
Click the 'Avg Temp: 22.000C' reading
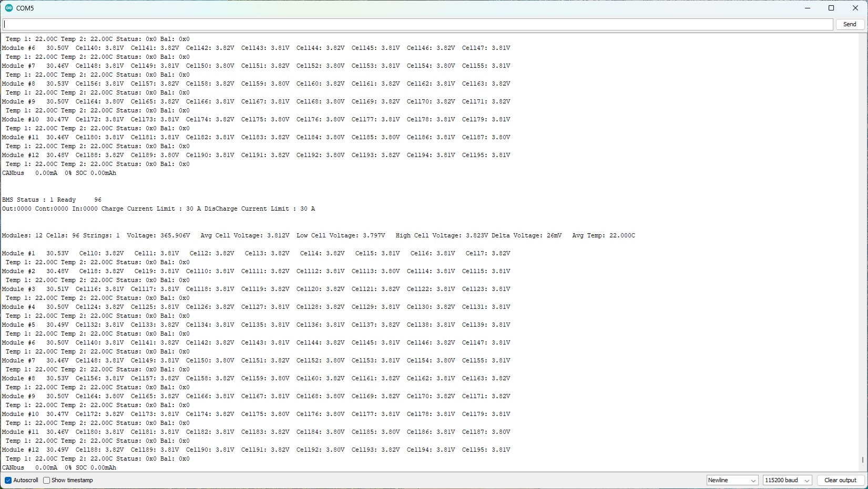pos(604,235)
